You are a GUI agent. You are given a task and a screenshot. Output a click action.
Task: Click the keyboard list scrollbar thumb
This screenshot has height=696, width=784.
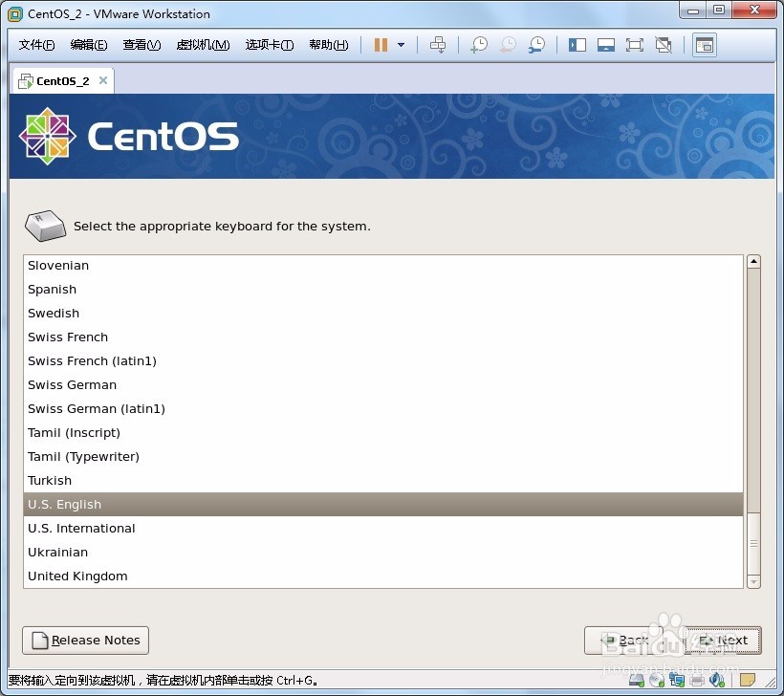(x=753, y=545)
